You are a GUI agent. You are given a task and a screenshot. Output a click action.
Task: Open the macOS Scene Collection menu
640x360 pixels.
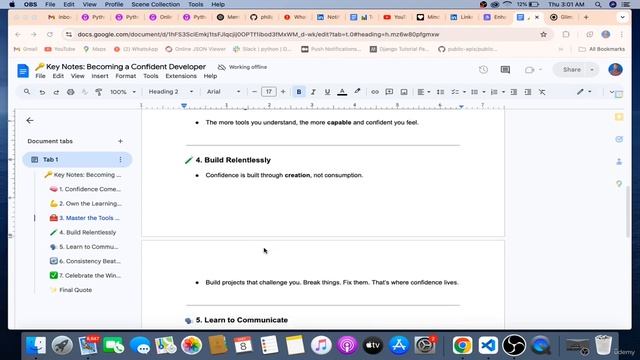[156, 4]
